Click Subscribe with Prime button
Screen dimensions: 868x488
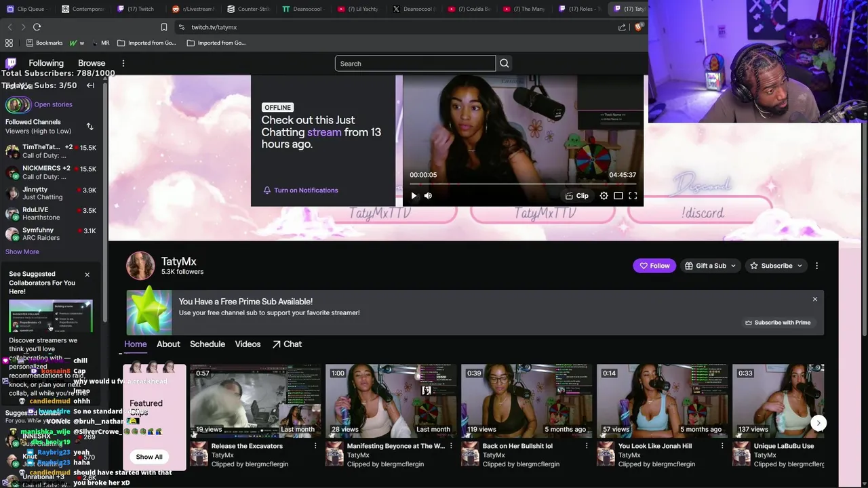[x=777, y=323]
